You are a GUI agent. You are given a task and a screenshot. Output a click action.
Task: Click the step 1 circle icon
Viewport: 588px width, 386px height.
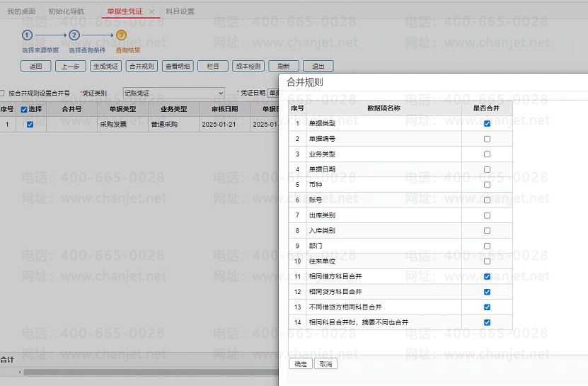(27, 35)
